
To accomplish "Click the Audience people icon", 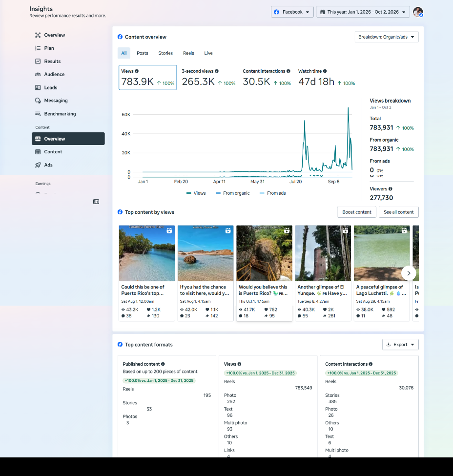I will (x=38, y=74).
